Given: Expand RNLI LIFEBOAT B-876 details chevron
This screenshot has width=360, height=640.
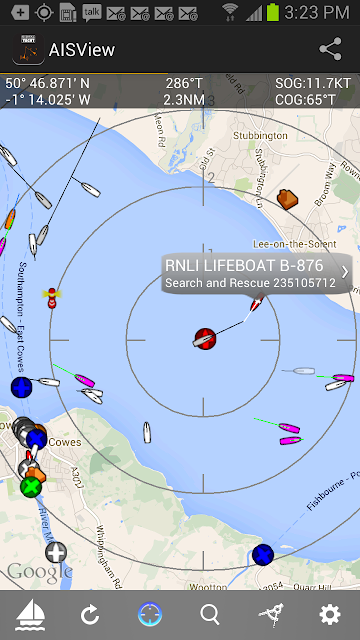Looking at the screenshot, I should (345, 272).
